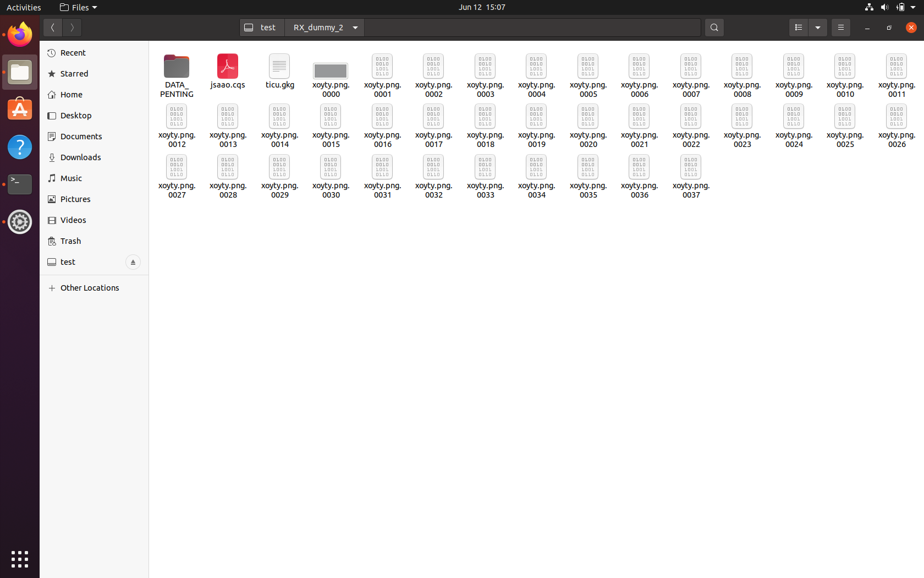
Task: Open the Documents folder in sidebar
Action: pyautogui.click(x=80, y=136)
